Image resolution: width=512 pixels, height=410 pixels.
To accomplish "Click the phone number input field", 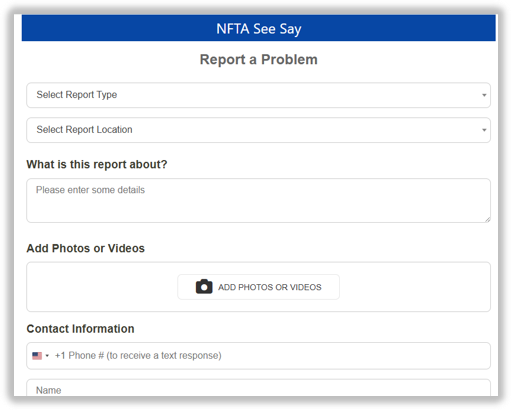I will click(x=258, y=356).
